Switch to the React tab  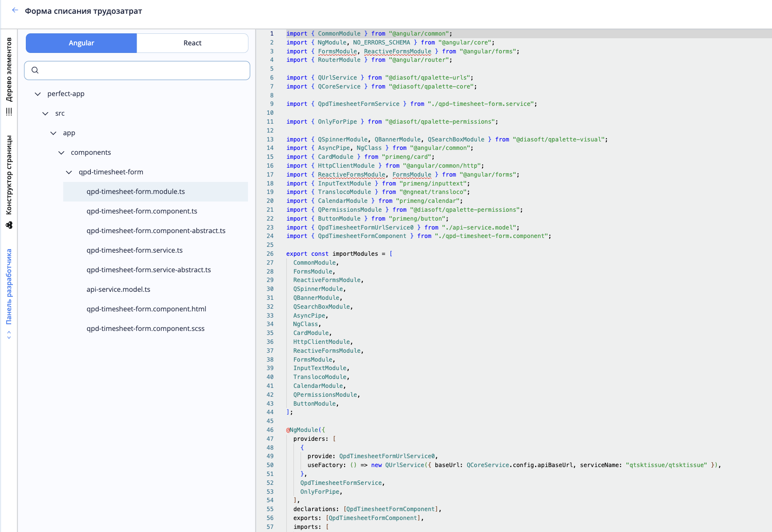tap(192, 43)
